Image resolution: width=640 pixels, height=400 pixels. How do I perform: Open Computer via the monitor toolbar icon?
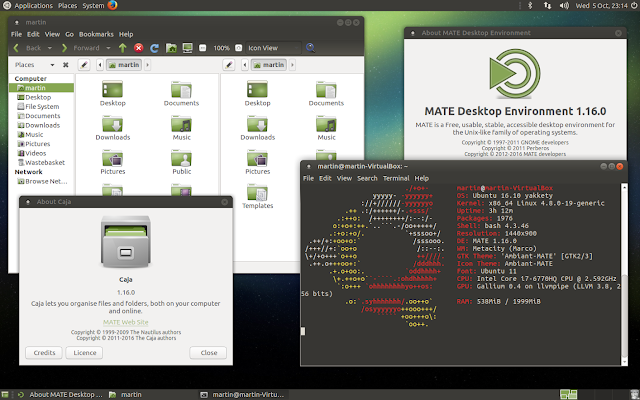187,48
